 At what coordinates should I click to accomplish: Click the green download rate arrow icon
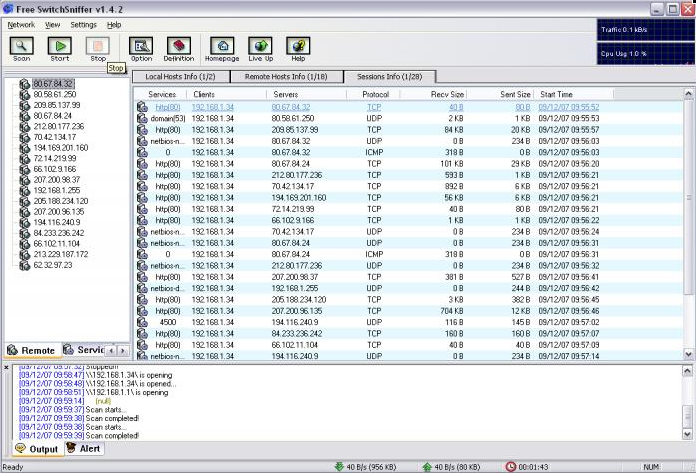(340, 467)
